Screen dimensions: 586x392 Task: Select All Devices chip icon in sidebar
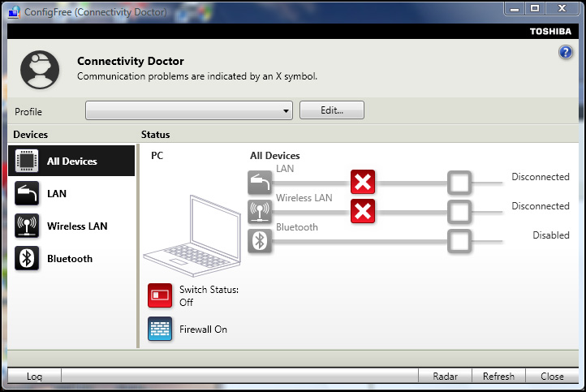point(27,161)
